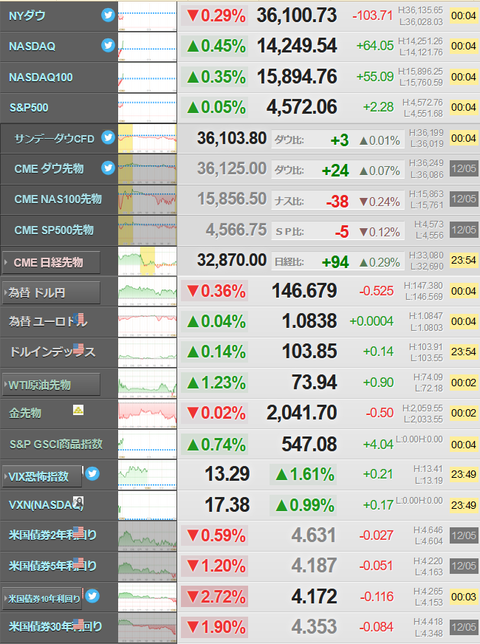Open the CME NAS100先物 mini chart
The width and height of the screenshot is (480, 644).
(x=147, y=199)
